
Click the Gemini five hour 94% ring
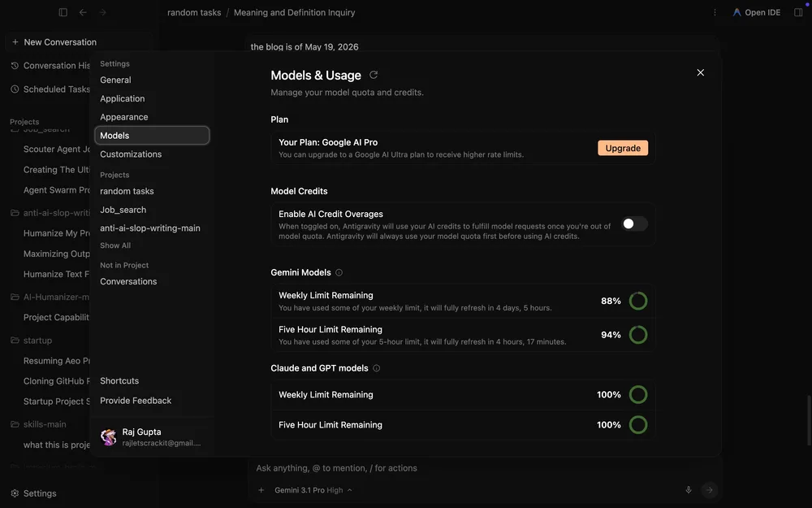pyautogui.click(x=638, y=335)
